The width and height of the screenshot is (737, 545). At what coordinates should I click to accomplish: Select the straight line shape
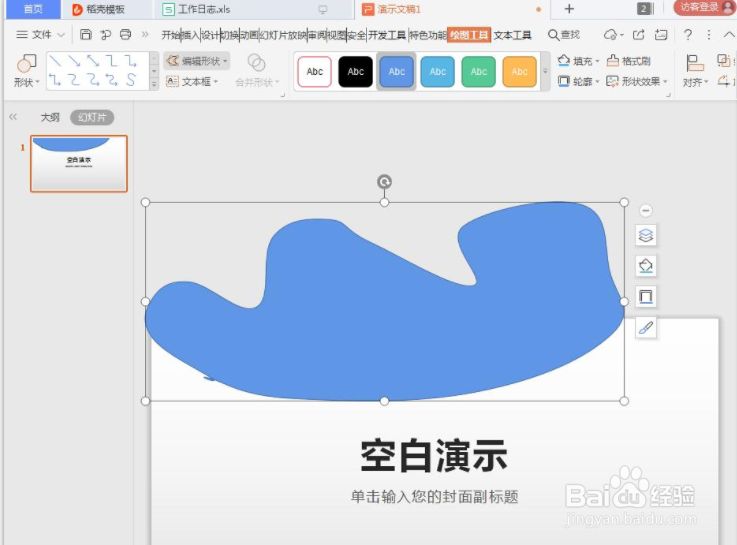[55, 61]
